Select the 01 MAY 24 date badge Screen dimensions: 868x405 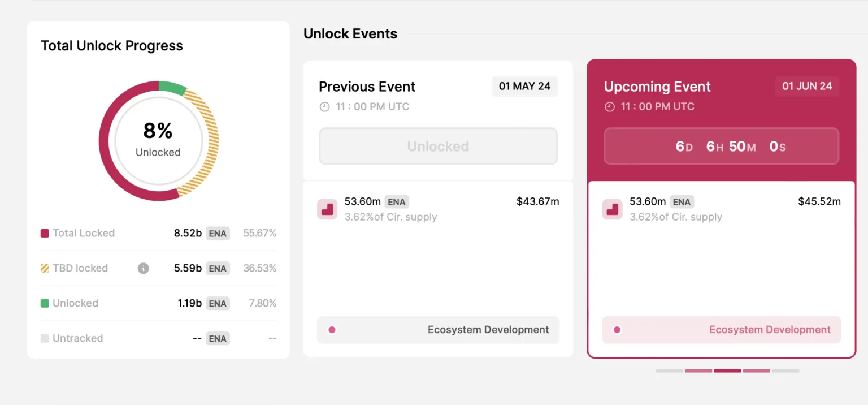pyautogui.click(x=524, y=87)
